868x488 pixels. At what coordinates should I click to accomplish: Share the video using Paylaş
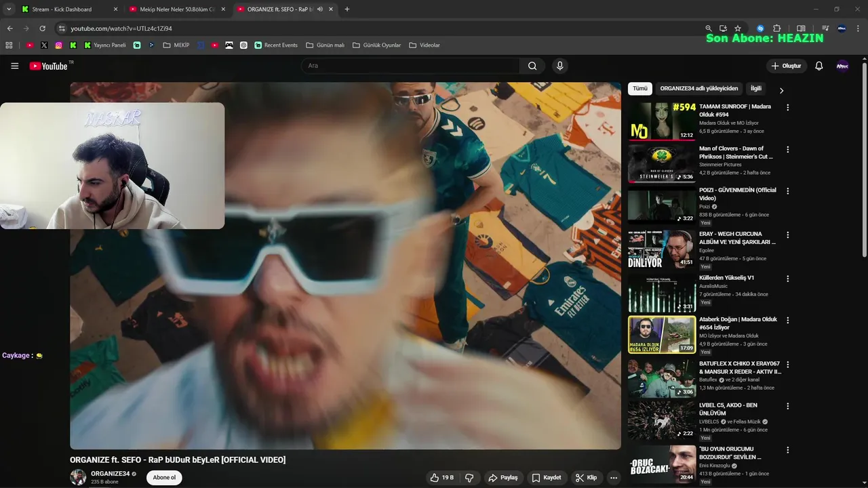(503, 478)
